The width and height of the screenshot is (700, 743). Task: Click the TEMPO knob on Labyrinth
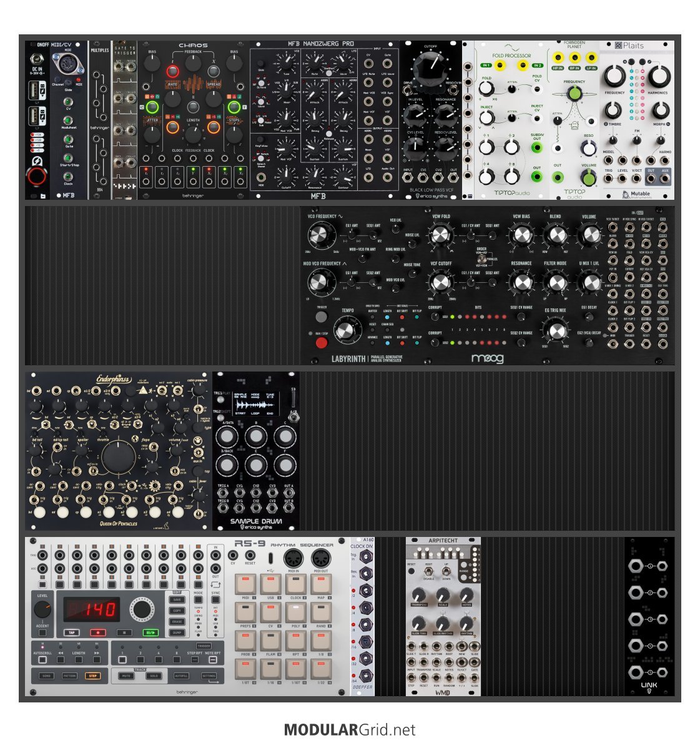(x=347, y=329)
